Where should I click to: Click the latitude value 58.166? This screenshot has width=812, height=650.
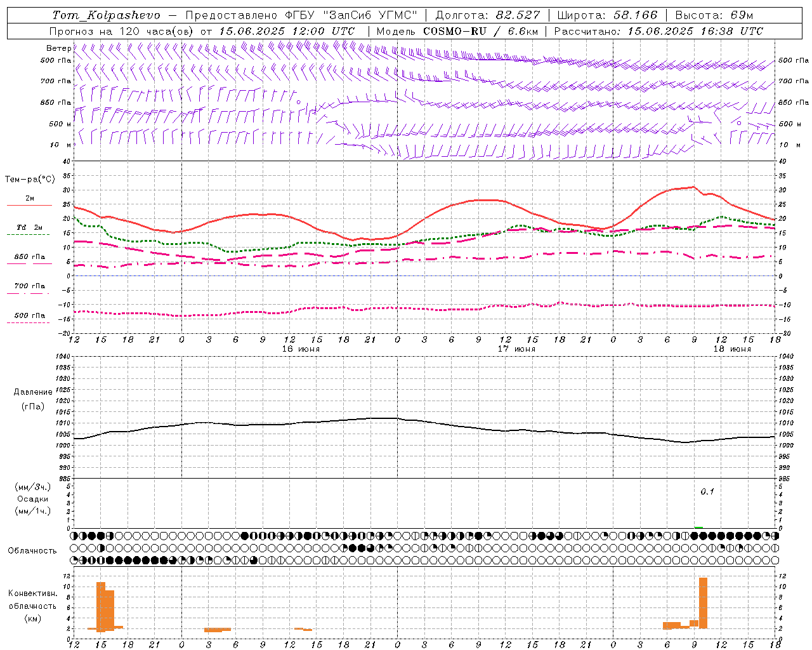pos(635,15)
